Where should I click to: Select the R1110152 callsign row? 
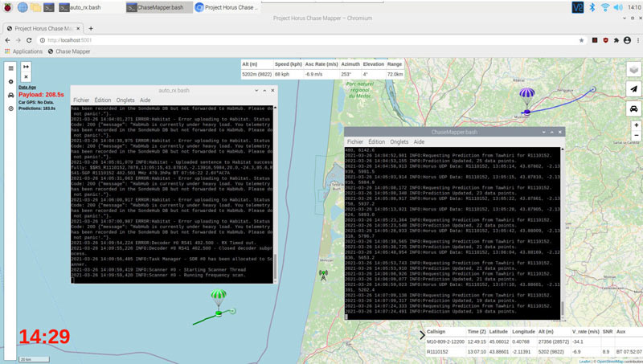534,352
